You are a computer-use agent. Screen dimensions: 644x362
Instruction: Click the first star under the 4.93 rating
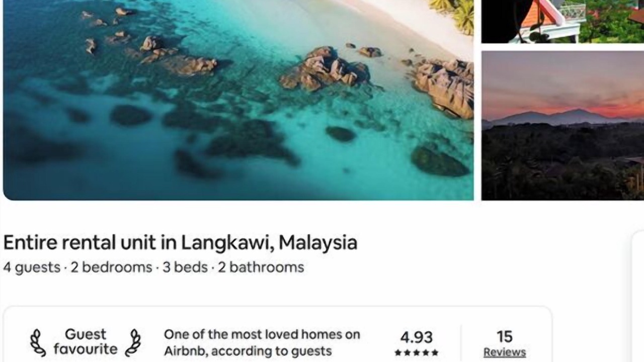click(398, 353)
